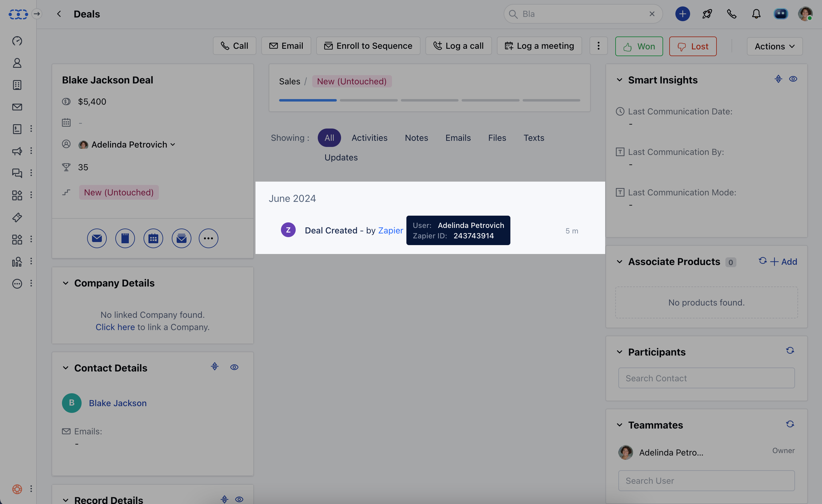Click the Call button

235,46
